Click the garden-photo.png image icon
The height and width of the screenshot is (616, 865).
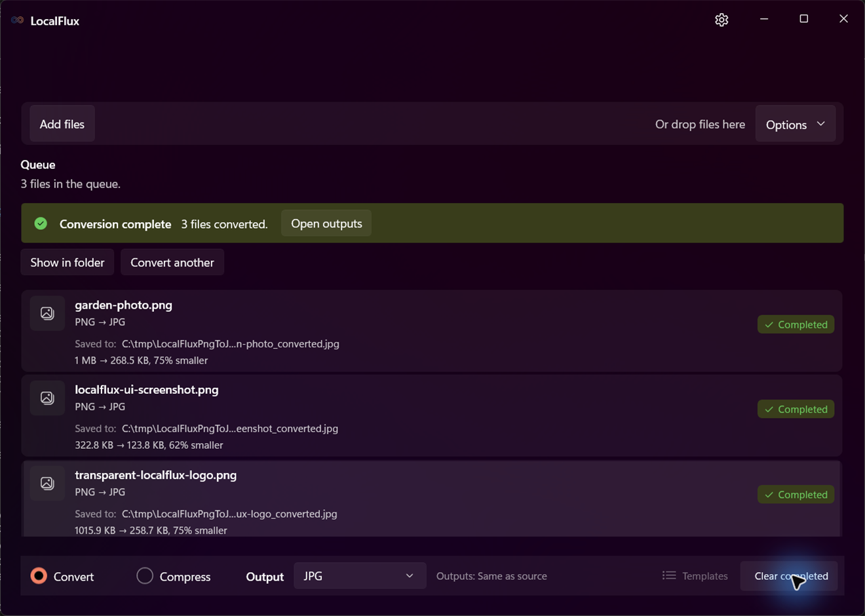pos(47,313)
